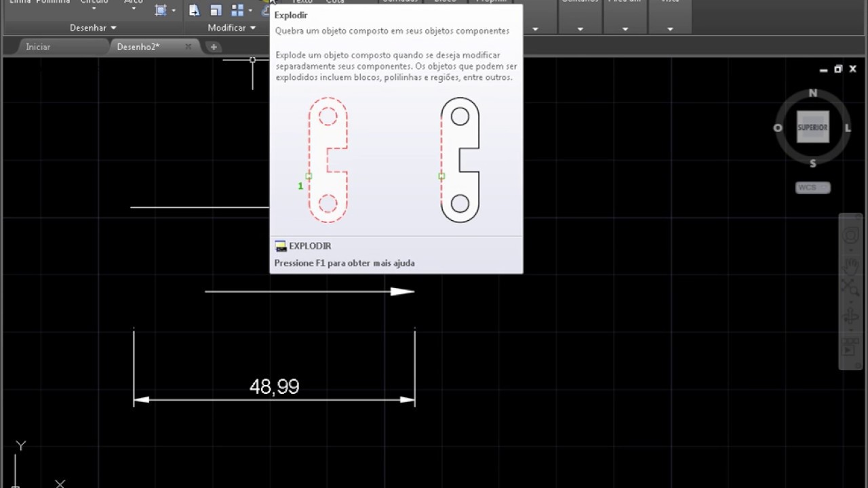Select South direction on ViewCube compass
This screenshot has width=868, height=488.
(812, 163)
